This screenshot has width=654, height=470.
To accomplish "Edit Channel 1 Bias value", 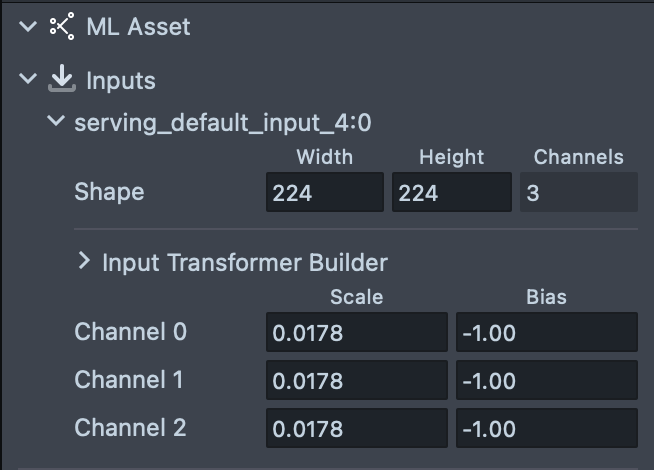I will point(546,380).
